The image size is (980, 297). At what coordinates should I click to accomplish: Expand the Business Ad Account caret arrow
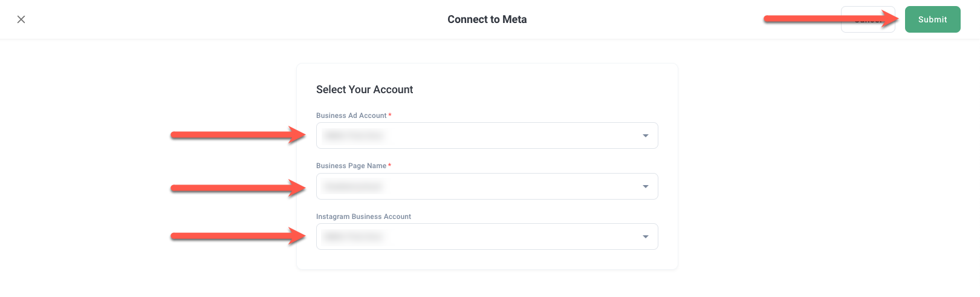tap(646, 135)
